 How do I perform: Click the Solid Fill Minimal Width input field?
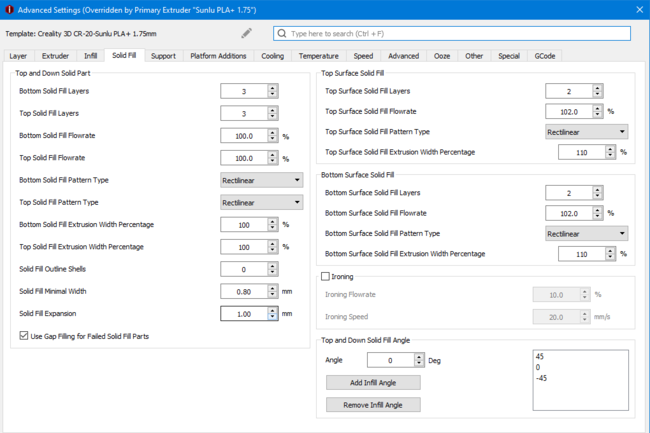tap(243, 291)
